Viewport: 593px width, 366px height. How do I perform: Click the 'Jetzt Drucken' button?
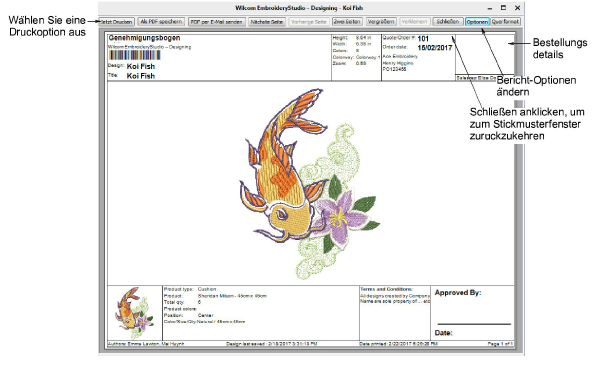click(x=116, y=22)
